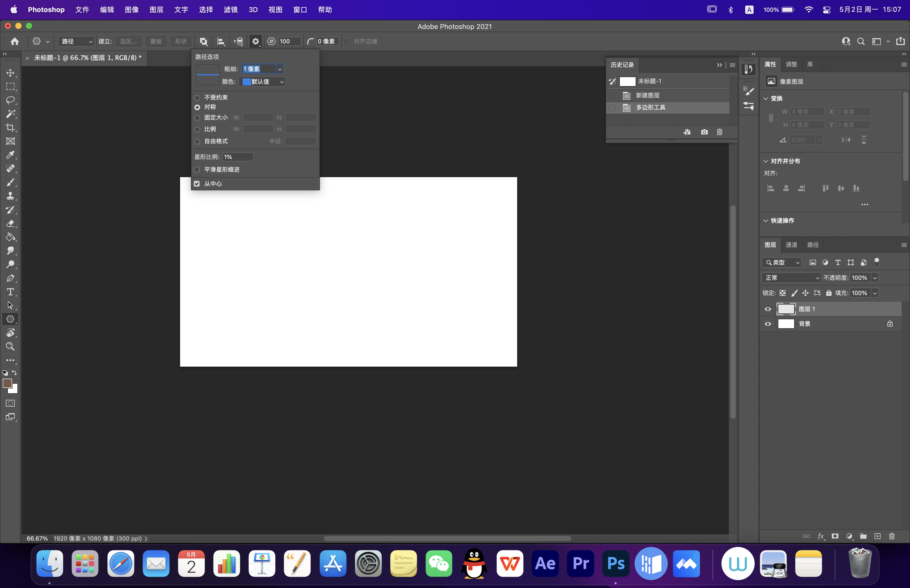The height and width of the screenshot is (588, 910).
Task: Click the Home icon in options bar
Action: [15, 41]
